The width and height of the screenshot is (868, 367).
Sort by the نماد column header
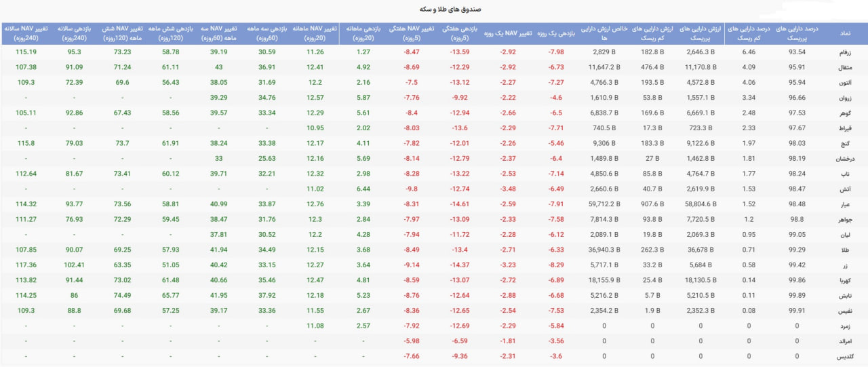coord(846,33)
